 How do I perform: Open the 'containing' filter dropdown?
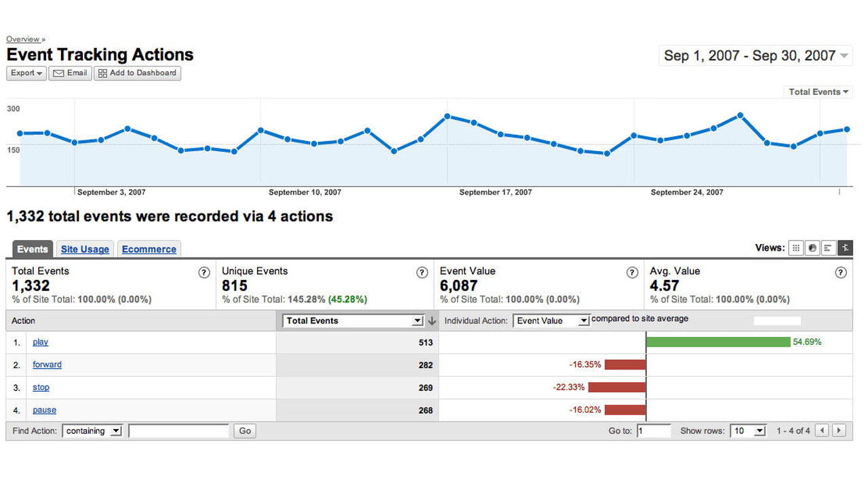coord(92,431)
